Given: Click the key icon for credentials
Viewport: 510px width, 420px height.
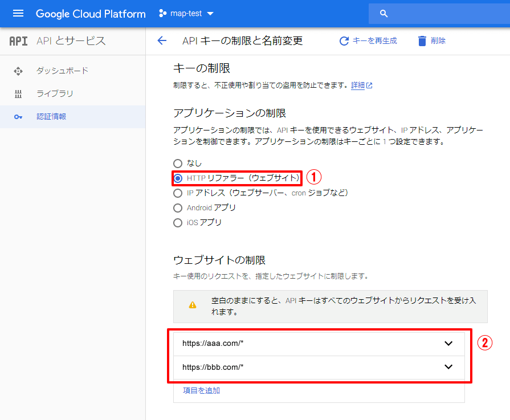Looking at the screenshot, I should click(18, 117).
